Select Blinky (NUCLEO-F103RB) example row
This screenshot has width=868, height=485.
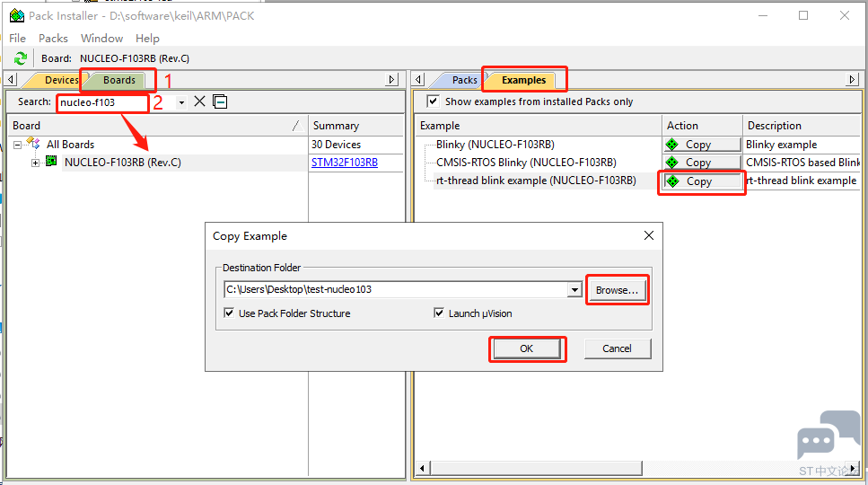pyautogui.click(x=495, y=145)
